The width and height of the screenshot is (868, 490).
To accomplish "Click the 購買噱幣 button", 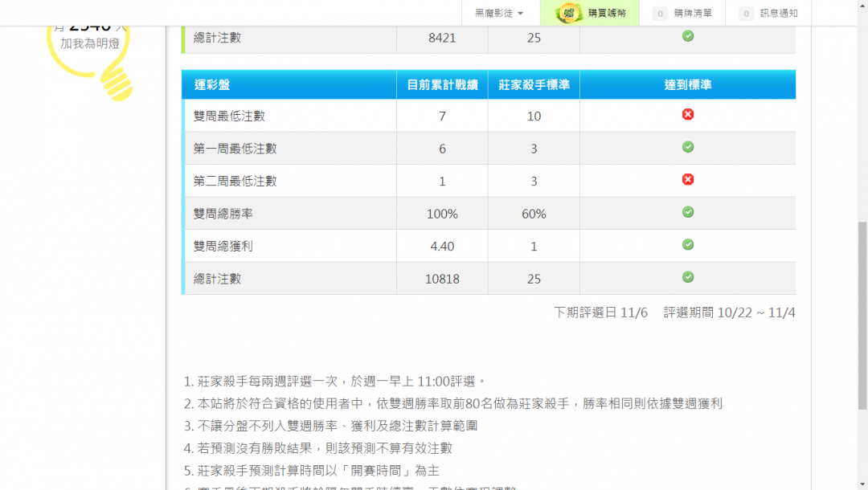I will coord(590,13).
